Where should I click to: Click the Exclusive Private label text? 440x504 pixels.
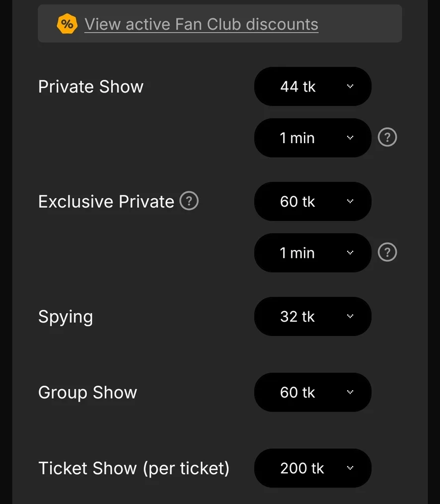click(106, 201)
